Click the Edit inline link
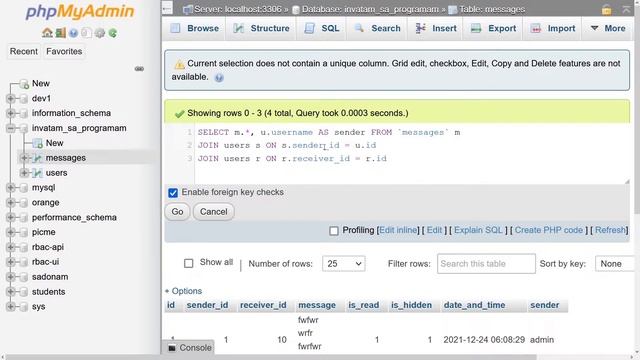 (398, 230)
